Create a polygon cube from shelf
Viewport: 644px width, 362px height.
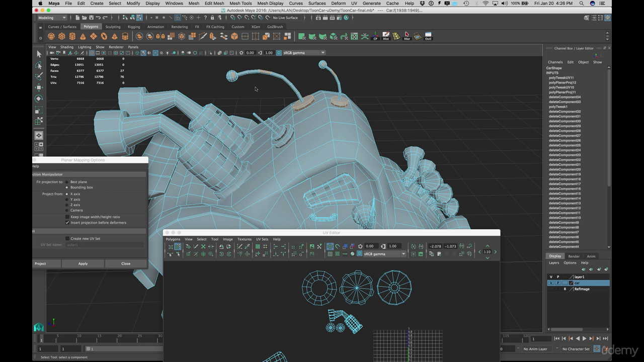[61, 36]
